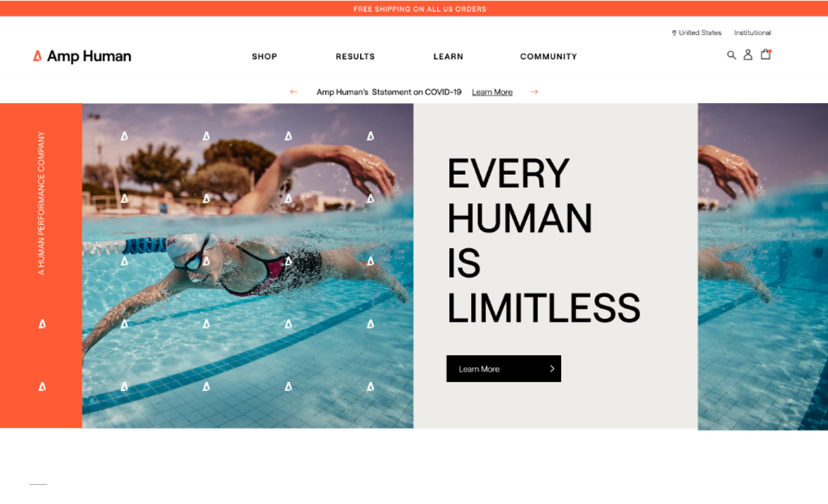Open the RESULTS menu
The height and width of the screenshot is (504, 828).
tap(355, 56)
